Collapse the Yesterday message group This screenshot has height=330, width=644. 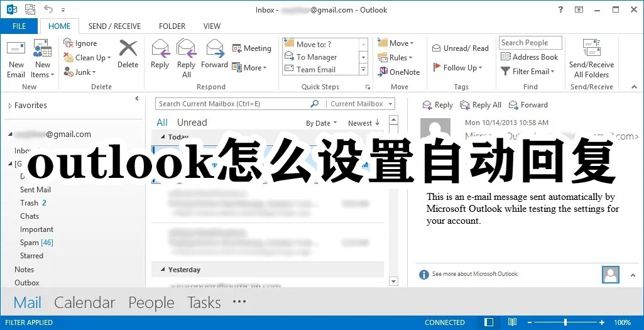tap(163, 270)
